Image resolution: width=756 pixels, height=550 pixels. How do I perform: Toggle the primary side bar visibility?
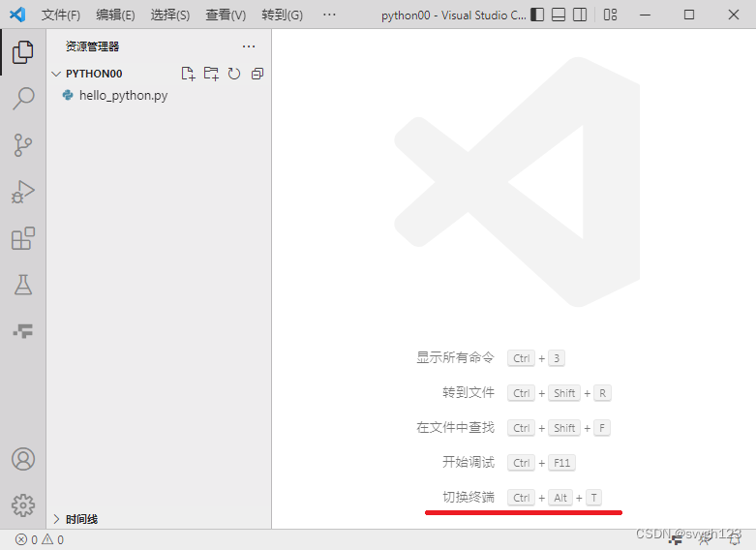click(537, 15)
